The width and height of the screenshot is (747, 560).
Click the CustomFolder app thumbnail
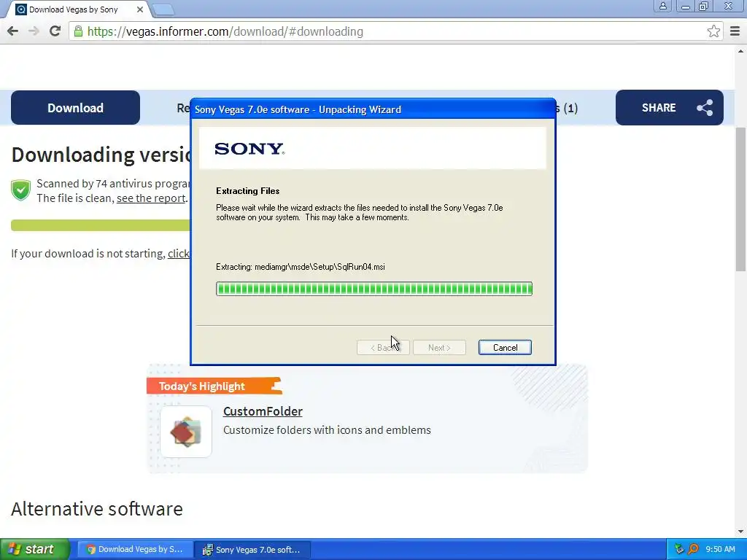pyautogui.click(x=186, y=432)
